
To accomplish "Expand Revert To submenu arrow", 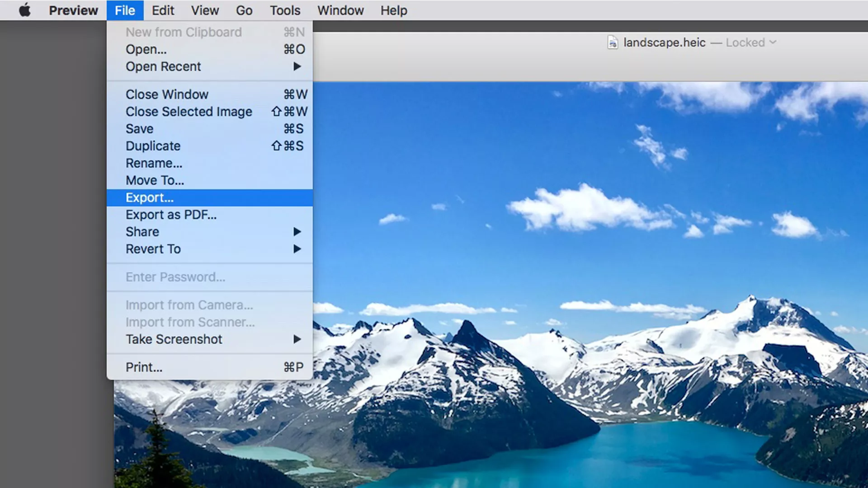I will (298, 249).
